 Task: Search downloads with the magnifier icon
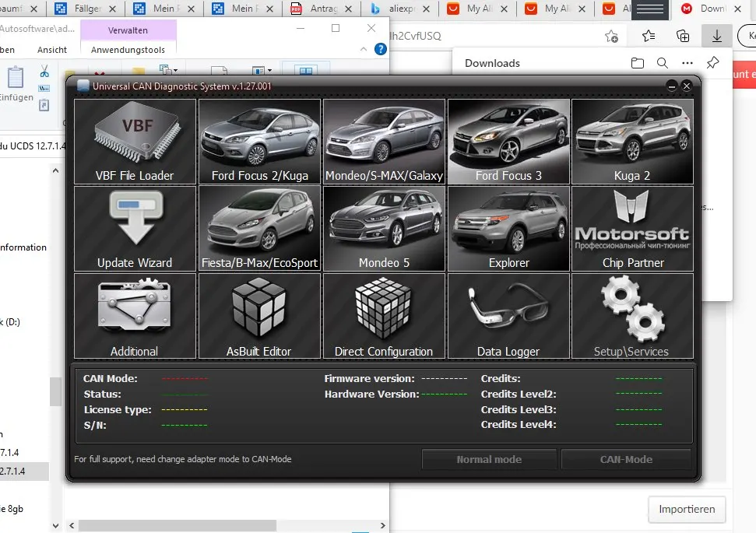pyautogui.click(x=663, y=63)
